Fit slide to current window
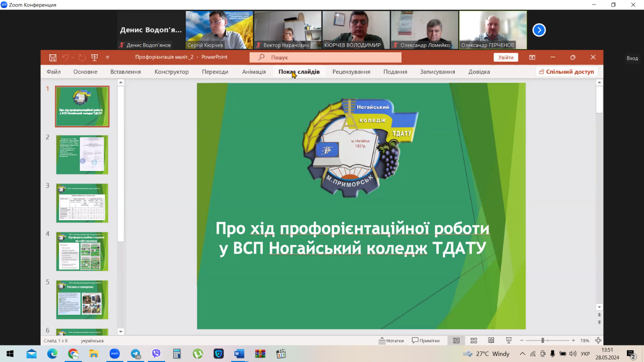 [x=598, y=340]
